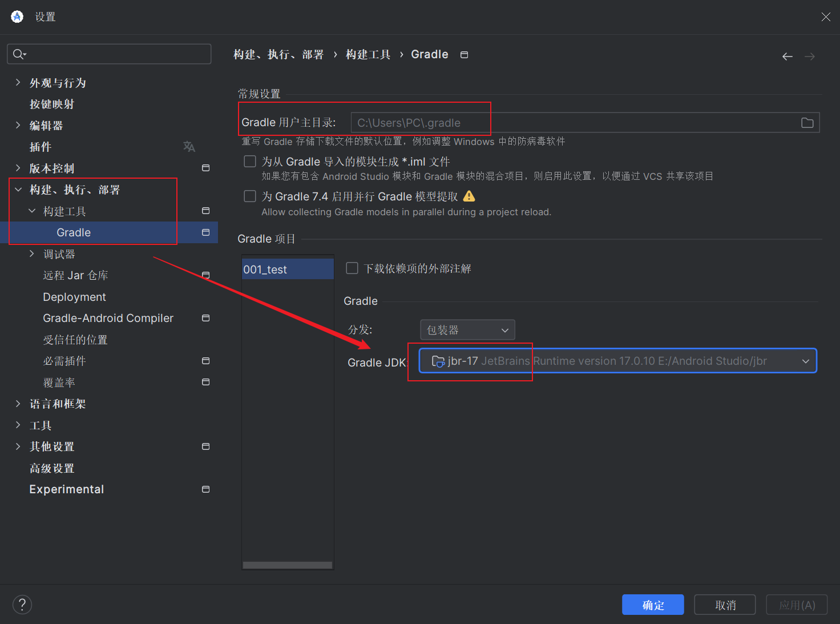The height and width of the screenshot is (624, 840).
Task: Open the 分发 包装器 dropdown
Action: pos(467,329)
